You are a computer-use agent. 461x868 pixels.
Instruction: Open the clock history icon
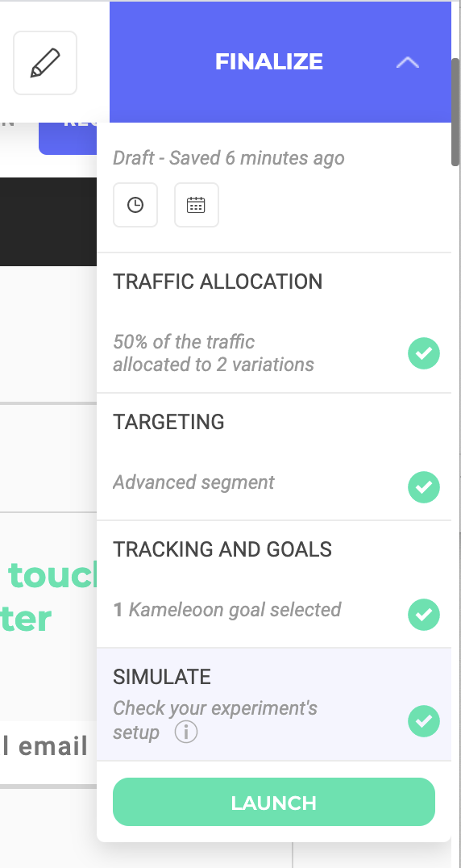pos(135,205)
